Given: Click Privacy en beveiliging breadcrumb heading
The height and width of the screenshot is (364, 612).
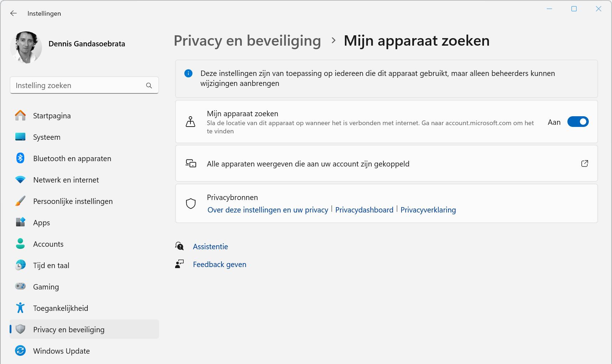Looking at the screenshot, I should (x=247, y=41).
